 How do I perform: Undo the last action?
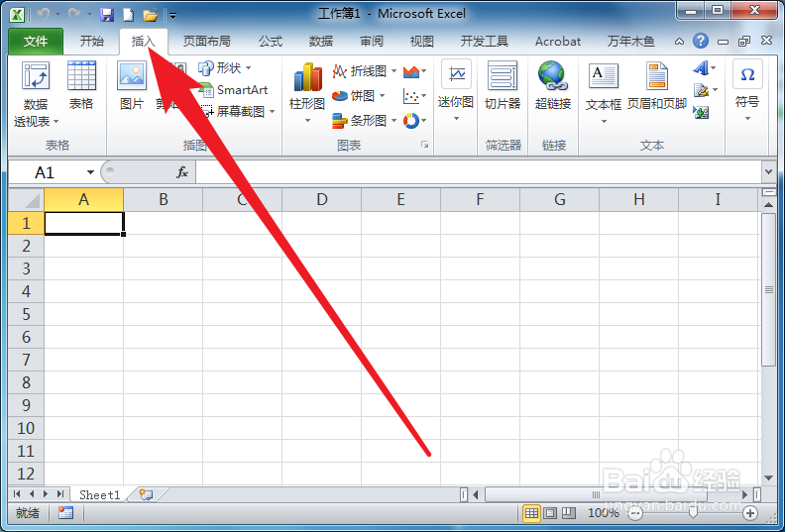43,15
